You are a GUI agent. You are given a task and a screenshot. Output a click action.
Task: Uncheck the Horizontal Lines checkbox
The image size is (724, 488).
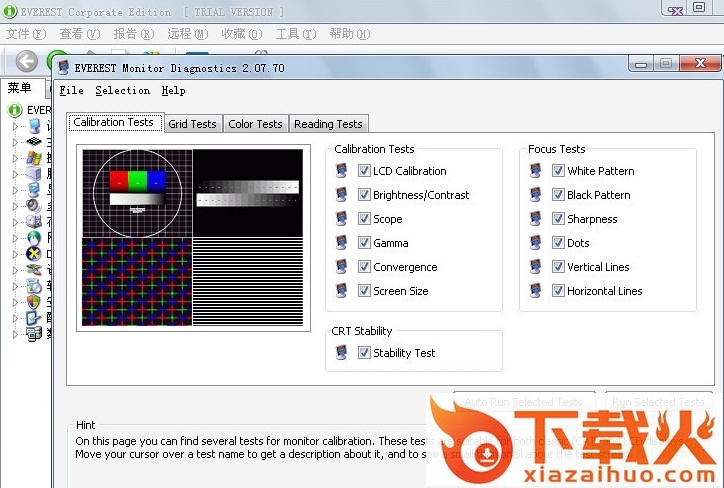558,291
